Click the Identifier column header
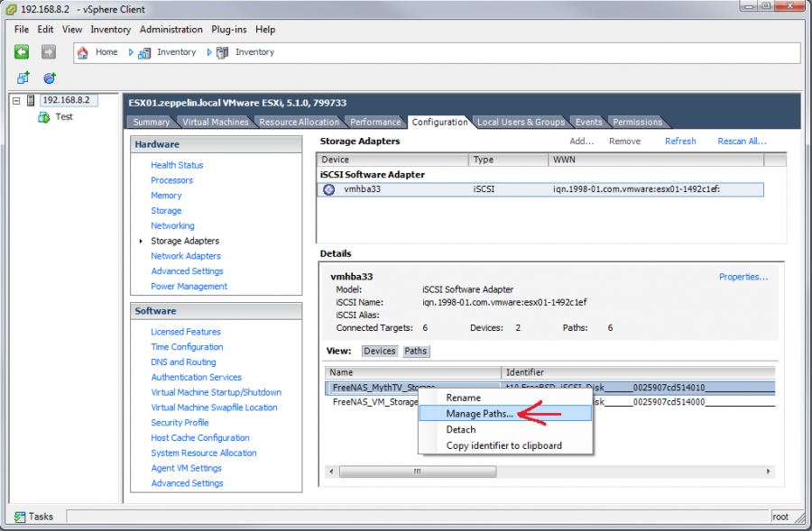Screen dimensions: 812x531 (x=638, y=372)
